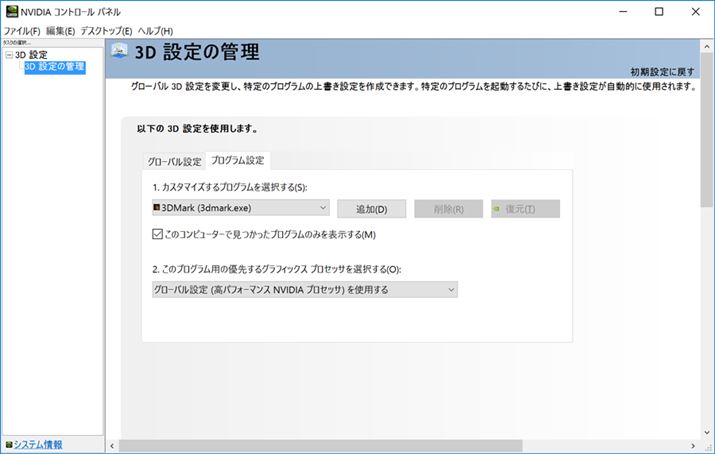This screenshot has height=454, width=715.
Task: Open the 3DMark (3dmark.exe) program dropdown
Action: 241,208
